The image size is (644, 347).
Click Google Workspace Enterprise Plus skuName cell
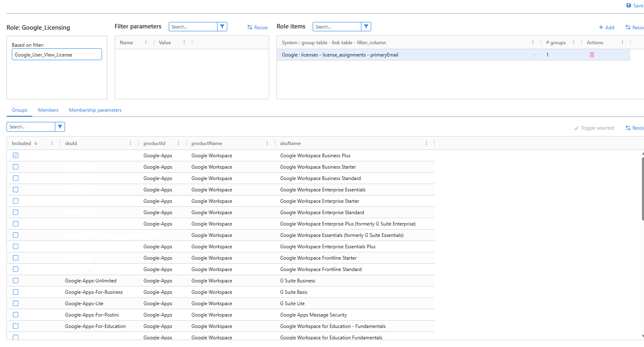point(348,224)
